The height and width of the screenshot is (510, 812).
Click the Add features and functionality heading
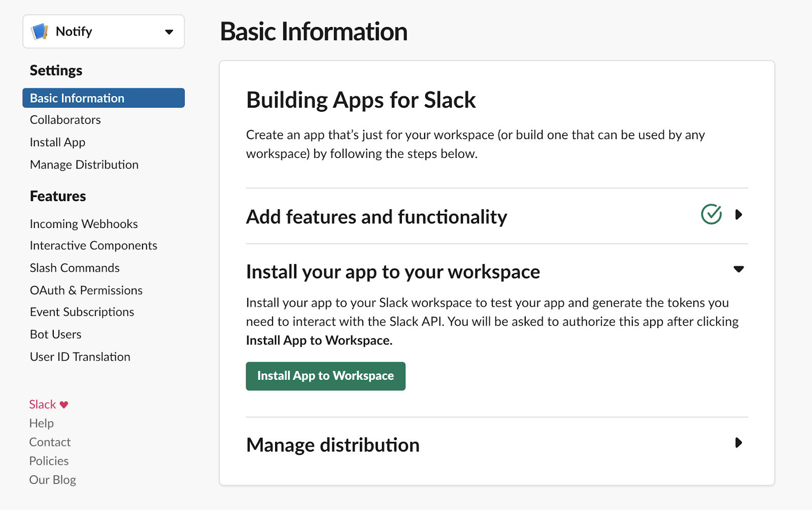377,217
